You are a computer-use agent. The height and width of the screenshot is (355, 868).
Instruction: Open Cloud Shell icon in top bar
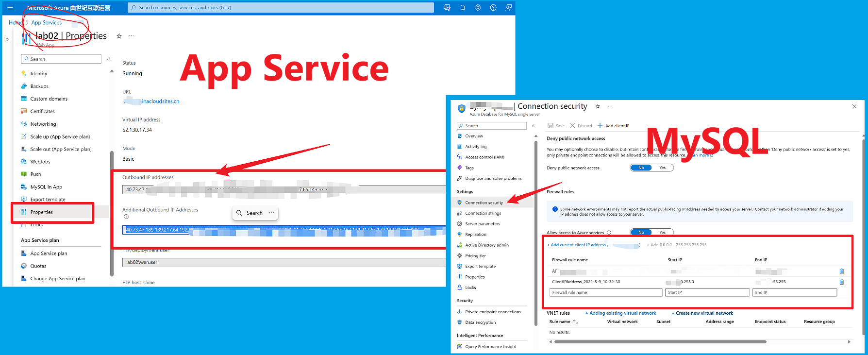[447, 8]
